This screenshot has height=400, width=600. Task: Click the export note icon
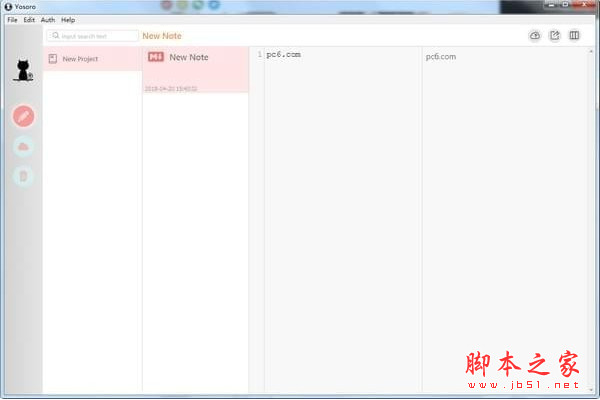(x=554, y=36)
